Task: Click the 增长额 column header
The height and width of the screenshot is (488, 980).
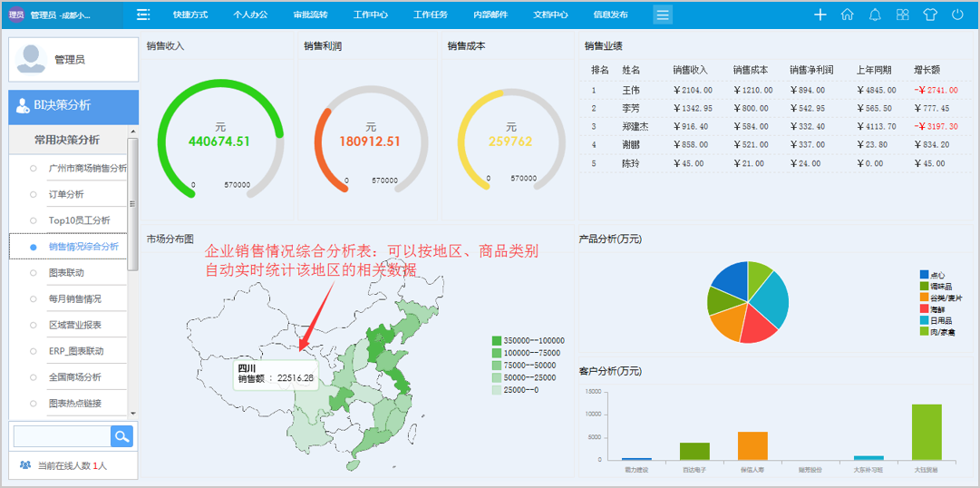Action: click(927, 70)
